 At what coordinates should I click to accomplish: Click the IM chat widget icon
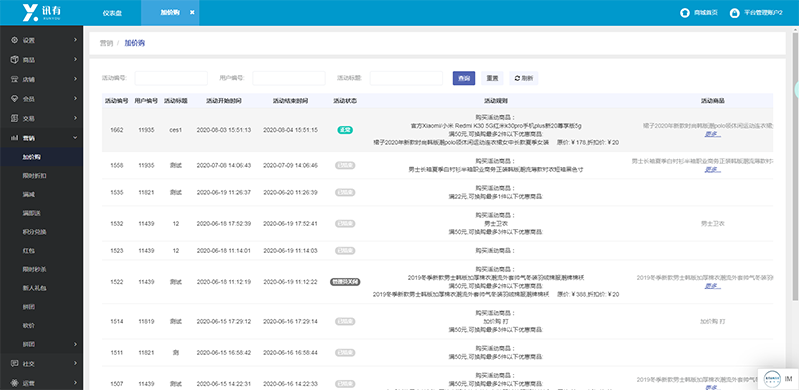[771, 378]
